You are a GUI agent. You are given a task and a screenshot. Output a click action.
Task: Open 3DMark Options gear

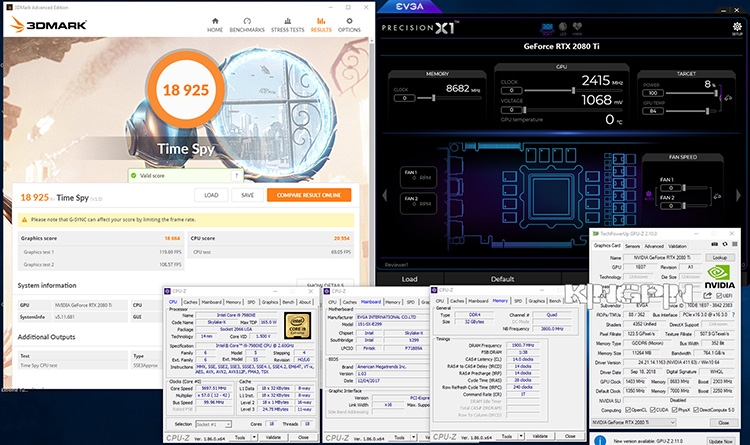[349, 23]
